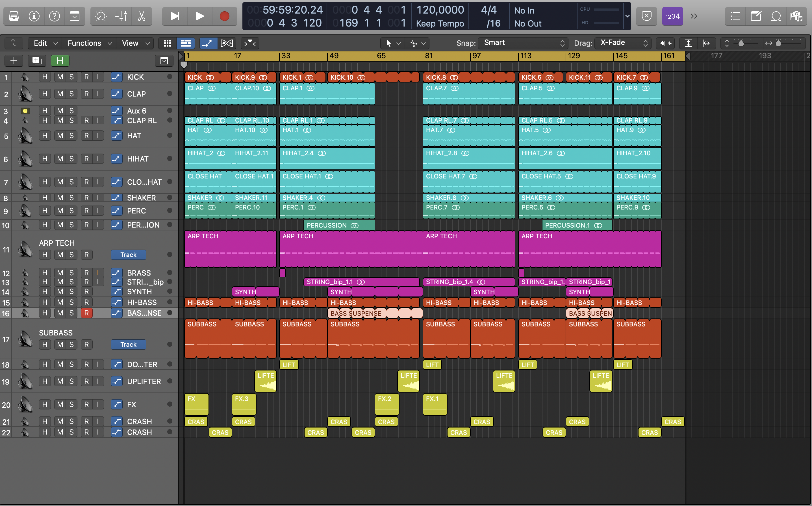
Task: Hide the BRASS track with H button
Action: coord(45,273)
